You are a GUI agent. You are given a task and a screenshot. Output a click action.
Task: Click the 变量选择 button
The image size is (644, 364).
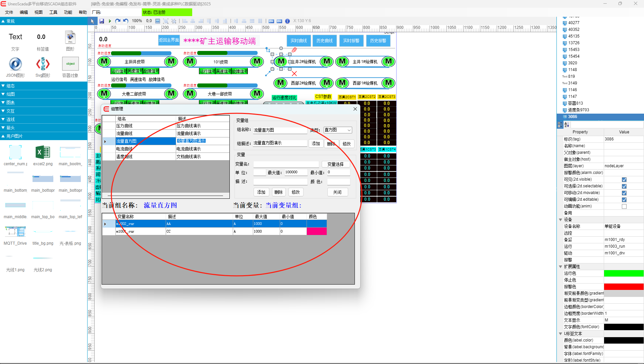click(335, 164)
